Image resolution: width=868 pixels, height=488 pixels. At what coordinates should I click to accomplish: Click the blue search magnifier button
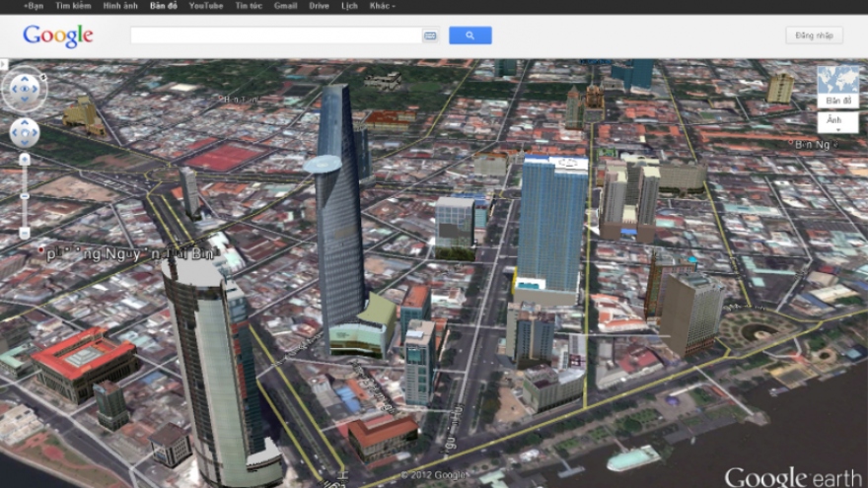click(470, 35)
